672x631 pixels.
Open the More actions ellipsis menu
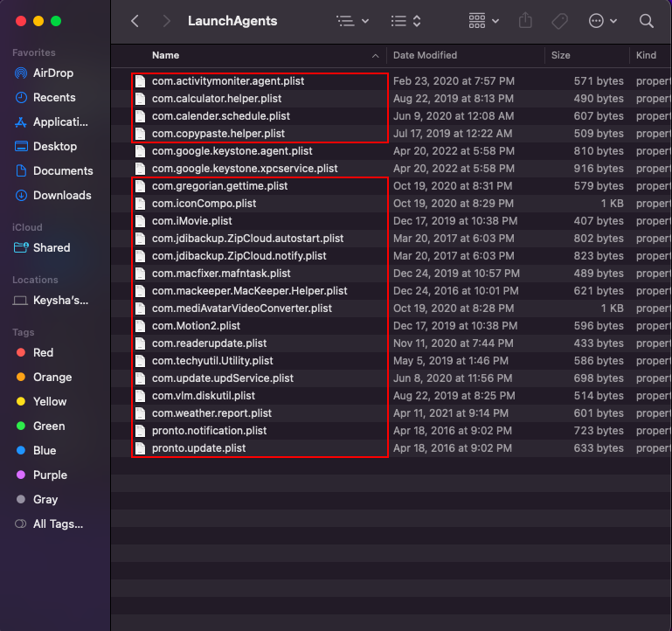pos(603,20)
